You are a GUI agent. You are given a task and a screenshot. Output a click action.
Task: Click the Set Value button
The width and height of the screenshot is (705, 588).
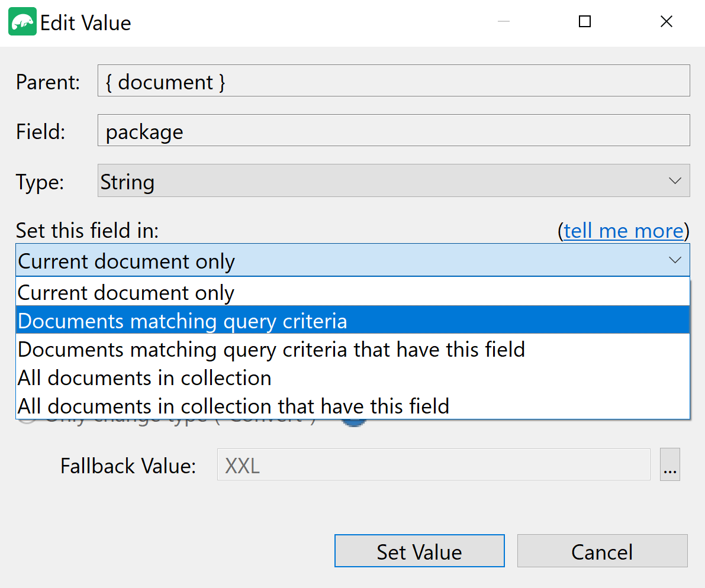[x=420, y=551]
